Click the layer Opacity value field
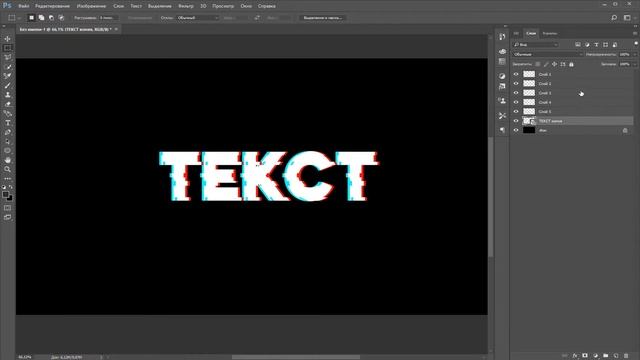Viewport: 640px width, 360px height. 624,54
